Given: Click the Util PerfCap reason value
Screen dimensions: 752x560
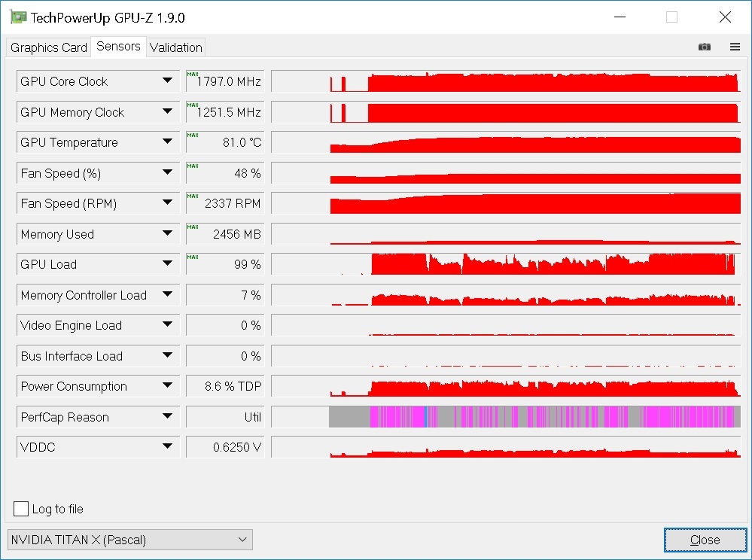Looking at the screenshot, I should tap(225, 417).
